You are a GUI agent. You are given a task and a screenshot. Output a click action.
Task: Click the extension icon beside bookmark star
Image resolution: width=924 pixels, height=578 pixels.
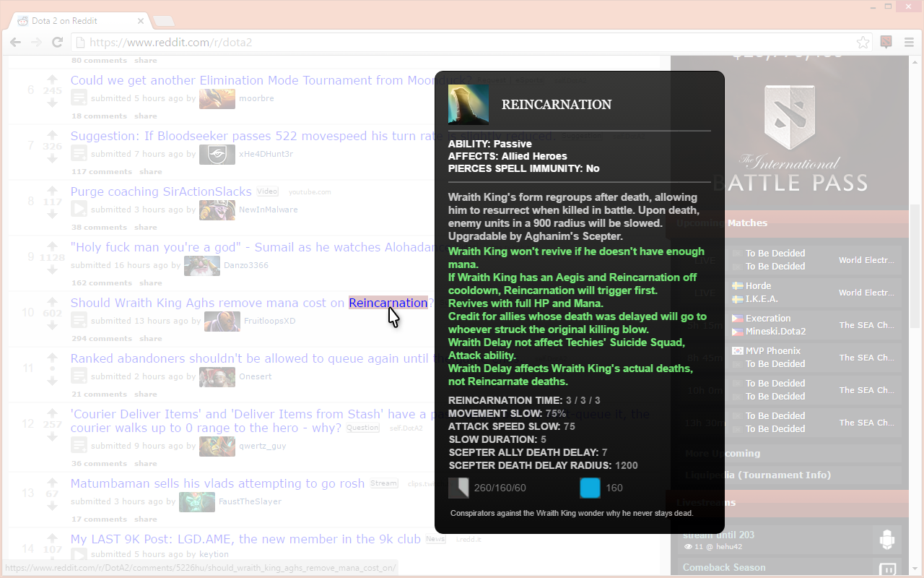pyautogui.click(x=886, y=43)
